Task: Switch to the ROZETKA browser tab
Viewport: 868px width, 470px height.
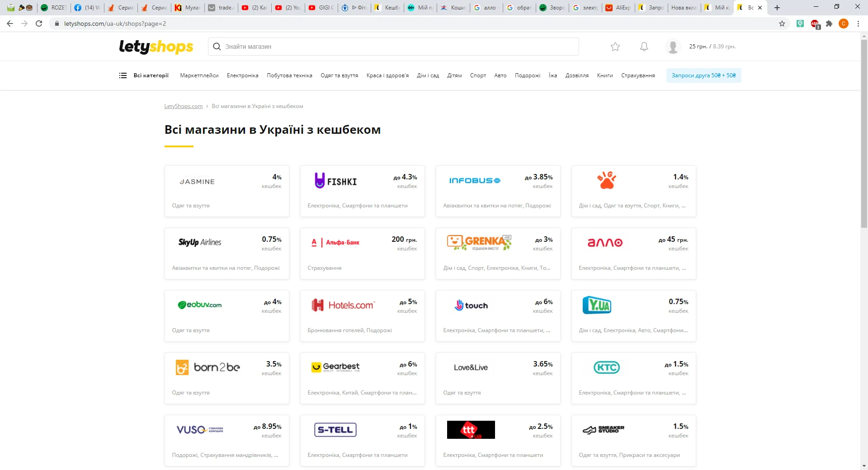Action: click(53, 8)
